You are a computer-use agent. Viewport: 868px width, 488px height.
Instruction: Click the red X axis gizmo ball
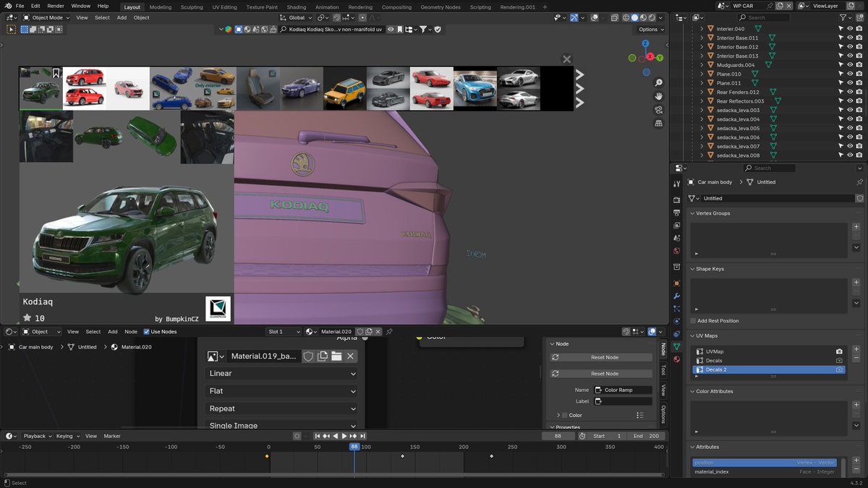[x=650, y=56]
